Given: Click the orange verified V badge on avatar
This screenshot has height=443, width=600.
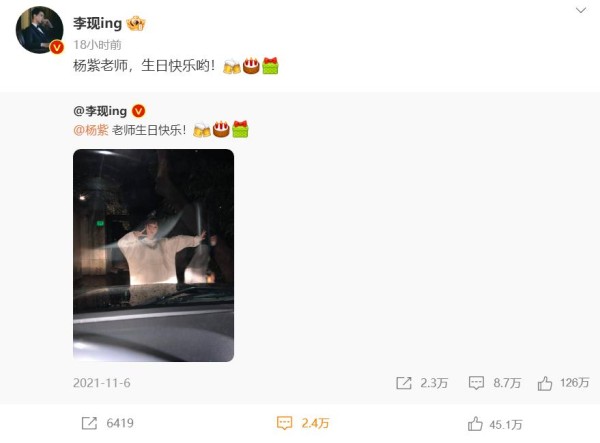Looking at the screenshot, I should [57, 47].
